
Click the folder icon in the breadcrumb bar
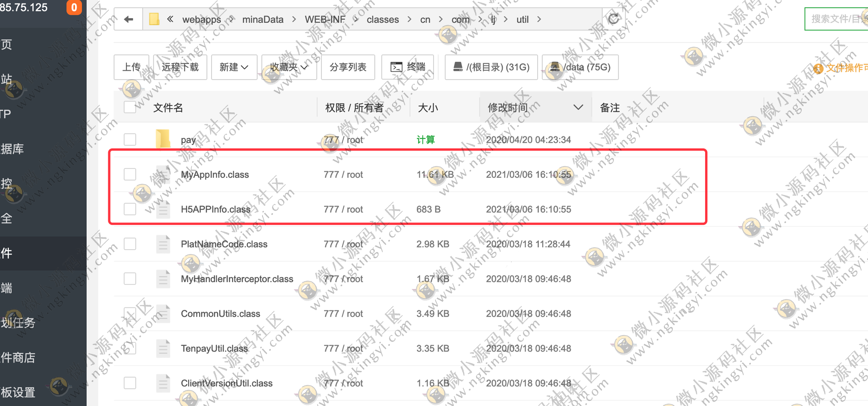[155, 19]
